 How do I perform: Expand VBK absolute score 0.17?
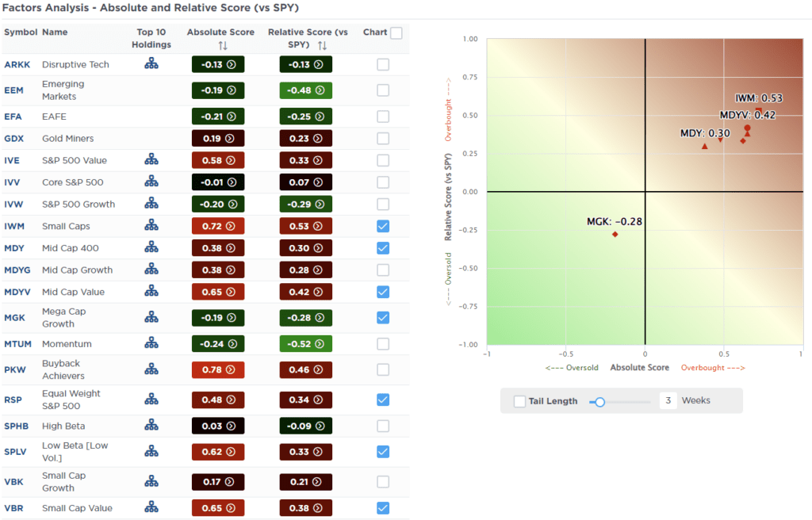[218, 482]
